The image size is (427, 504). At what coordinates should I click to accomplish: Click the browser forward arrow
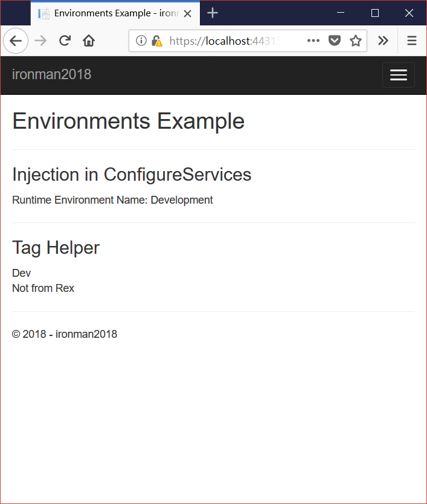tap(40, 41)
